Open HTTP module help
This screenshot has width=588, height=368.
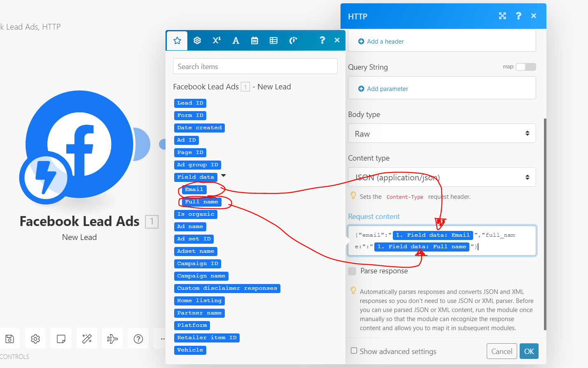[518, 16]
